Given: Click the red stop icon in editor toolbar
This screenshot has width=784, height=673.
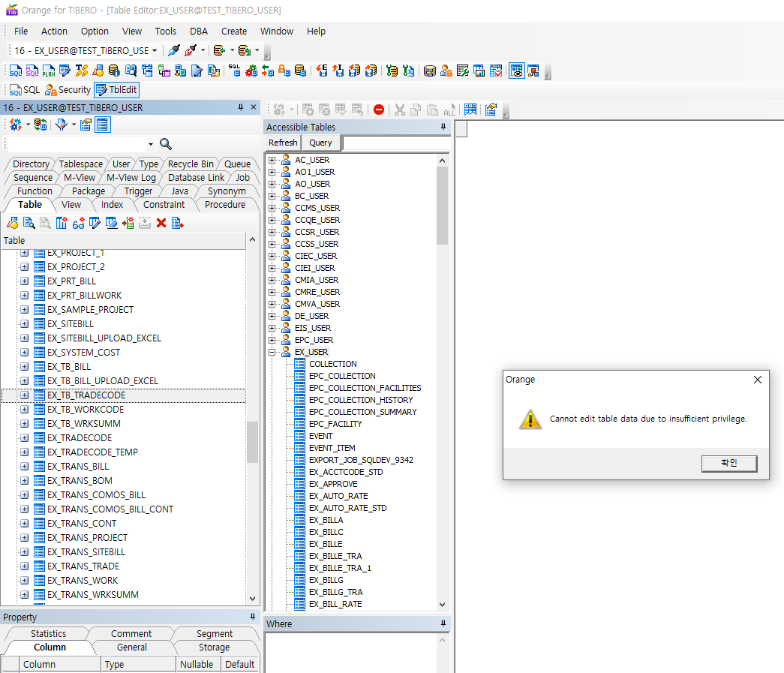Looking at the screenshot, I should tap(379, 110).
